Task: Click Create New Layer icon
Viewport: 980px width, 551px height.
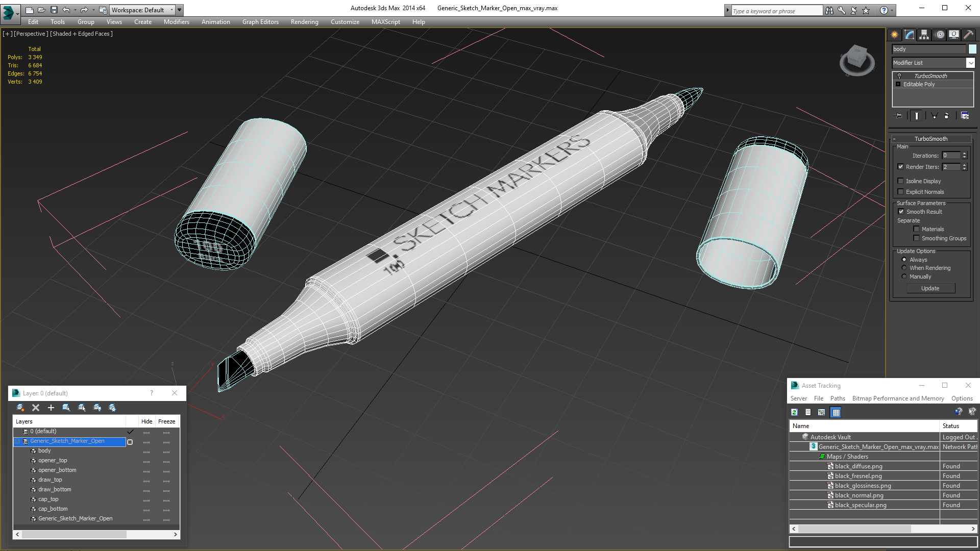Action: 20,408
